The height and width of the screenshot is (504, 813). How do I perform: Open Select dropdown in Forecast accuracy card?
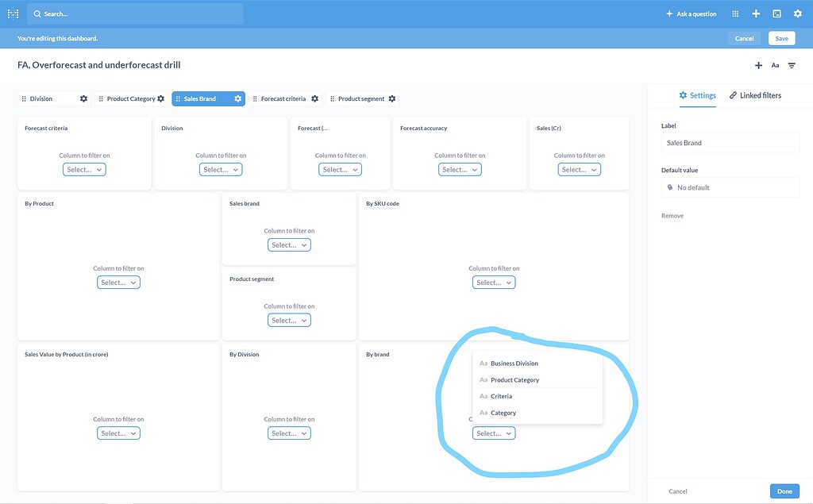[x=460, y=170]
